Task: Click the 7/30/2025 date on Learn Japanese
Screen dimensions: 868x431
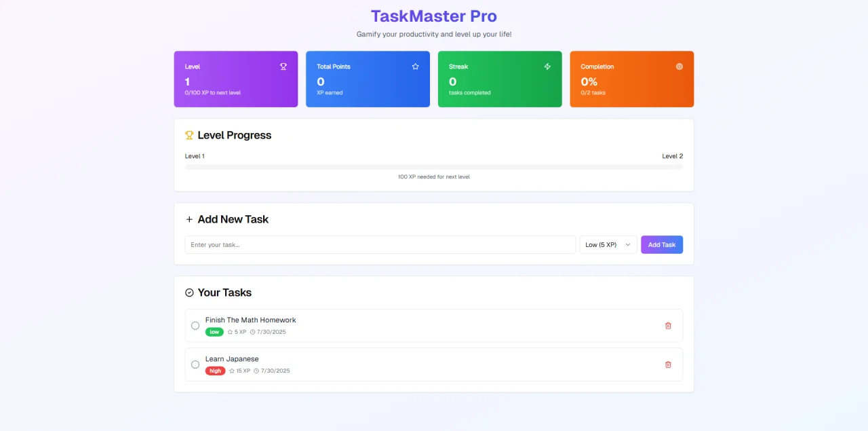Action: (275, 371)
